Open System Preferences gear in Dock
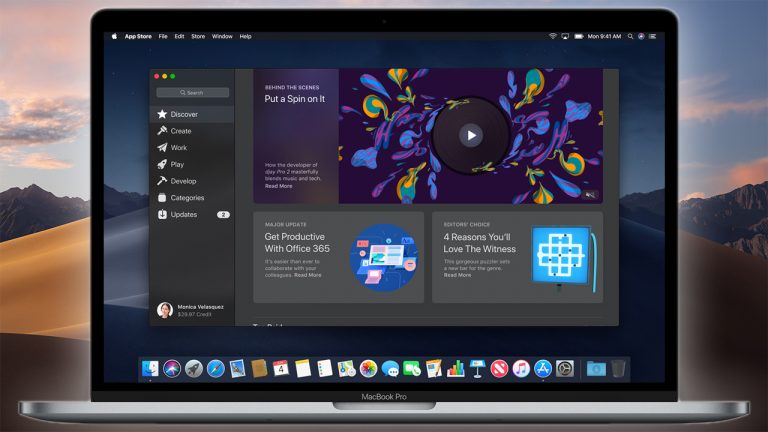The image size is (768, 432). click(x=565, y=368)
